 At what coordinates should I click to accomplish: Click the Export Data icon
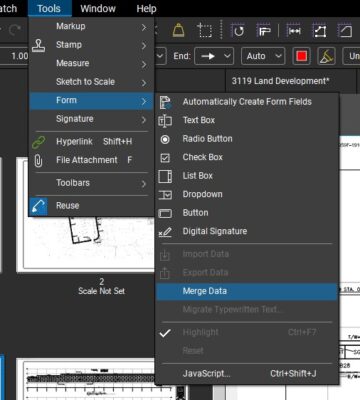tap(165, 273)
